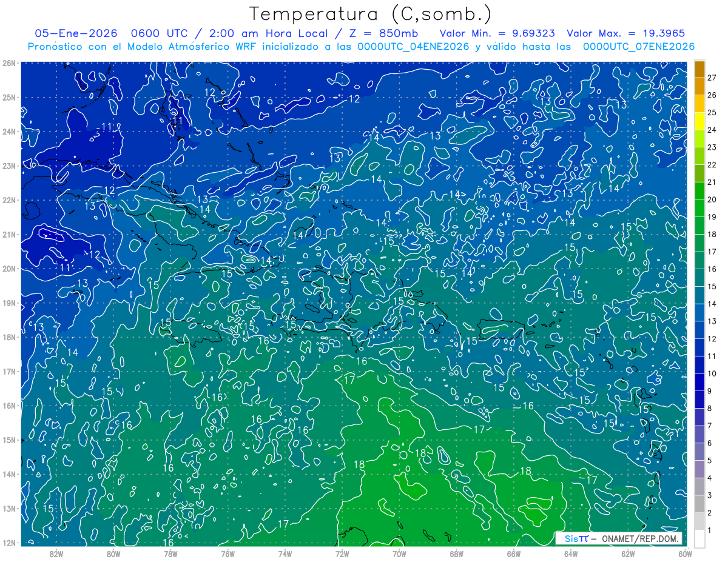This screenshot has width=728, height=562.
Task: Click the "66W" longitude axis label
Action: click(x=513, y=554)
